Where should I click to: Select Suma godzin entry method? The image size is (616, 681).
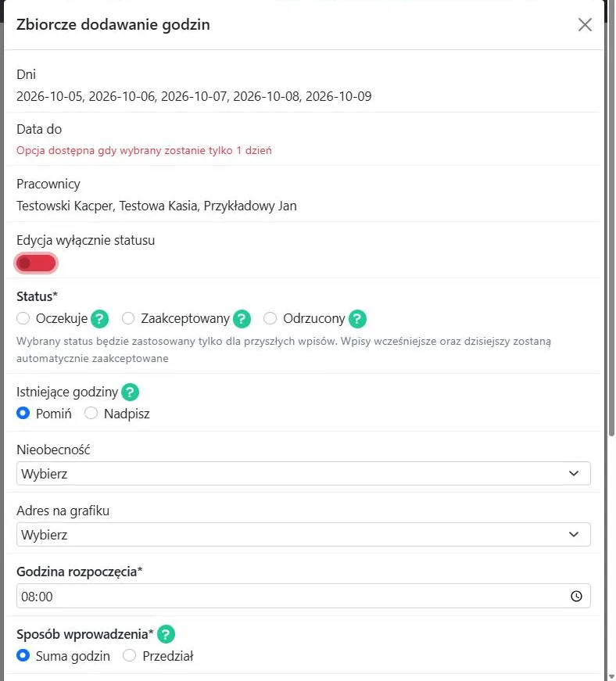click(23, 655)
